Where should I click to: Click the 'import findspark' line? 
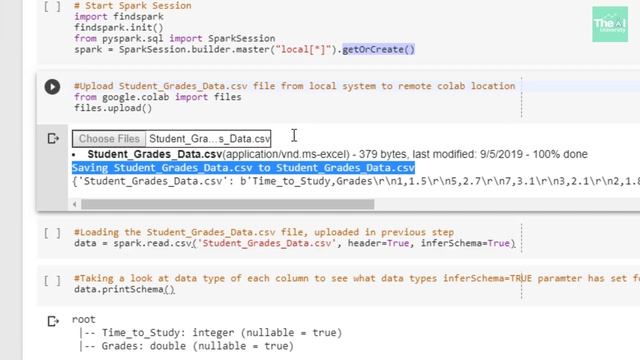[x=119, y=17]
